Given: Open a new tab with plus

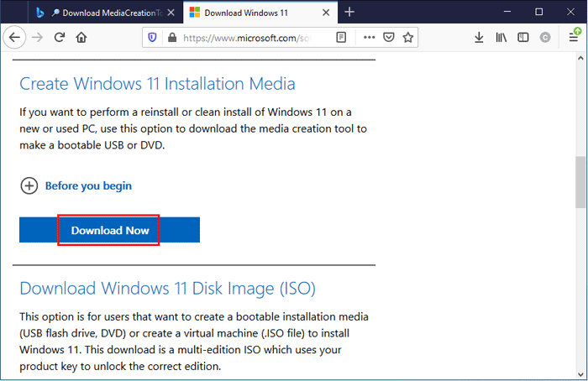Looking at the screenshot, I should [349, 13].
